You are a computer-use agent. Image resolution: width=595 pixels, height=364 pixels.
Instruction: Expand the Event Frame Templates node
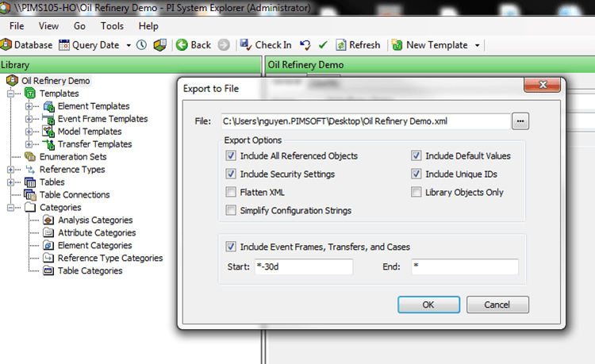tap(29, 119)
